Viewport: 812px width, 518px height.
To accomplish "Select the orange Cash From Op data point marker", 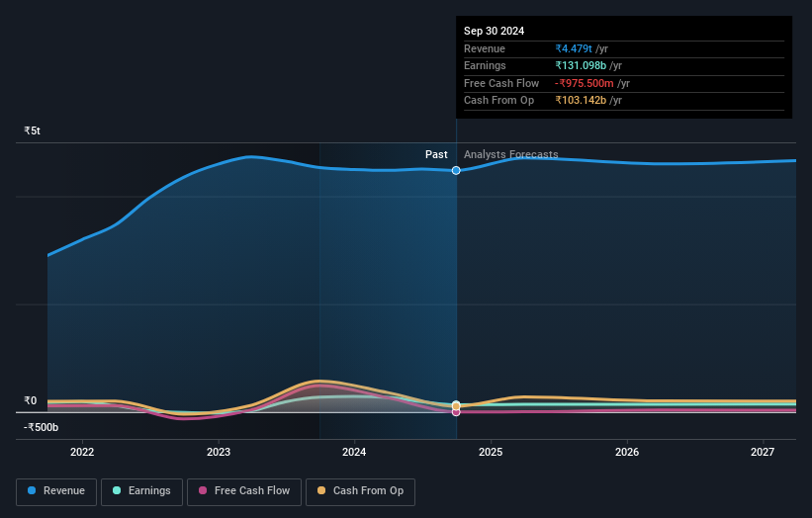I will (x=456, y=406).
